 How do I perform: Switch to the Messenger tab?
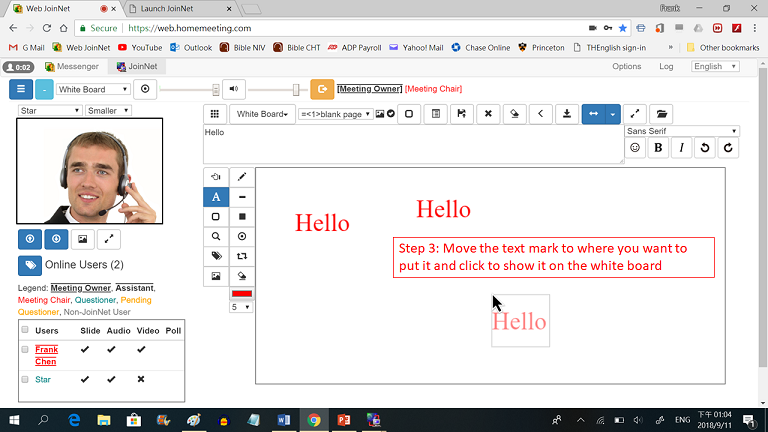click(x=70, y=67)
